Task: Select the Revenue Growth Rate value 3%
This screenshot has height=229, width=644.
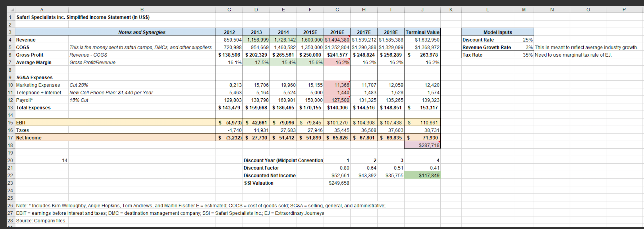Action: pyautogui.click(x=524, y=47)
